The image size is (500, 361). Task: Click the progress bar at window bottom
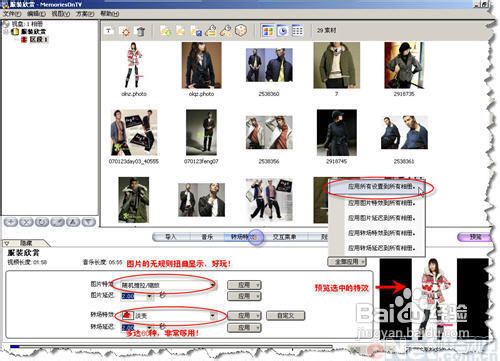pyautogui.click(x=171, y=347)
